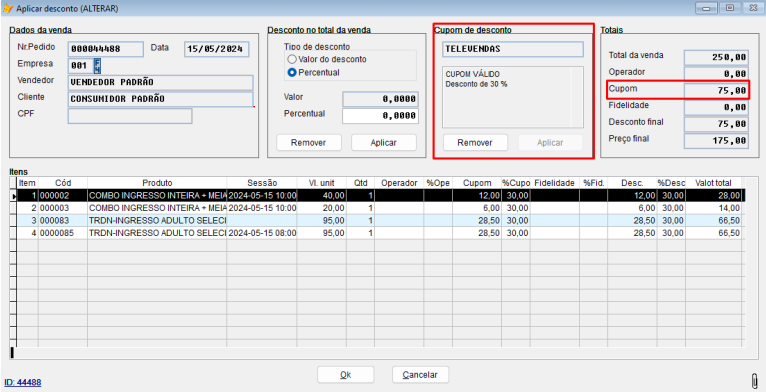Click the Valot total column header

[x=713, y=183]
